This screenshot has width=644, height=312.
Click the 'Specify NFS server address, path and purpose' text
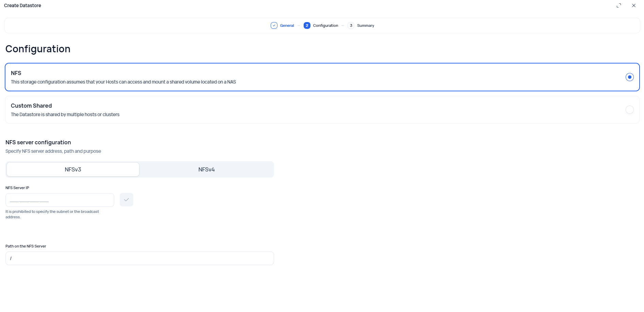[53, 151]
